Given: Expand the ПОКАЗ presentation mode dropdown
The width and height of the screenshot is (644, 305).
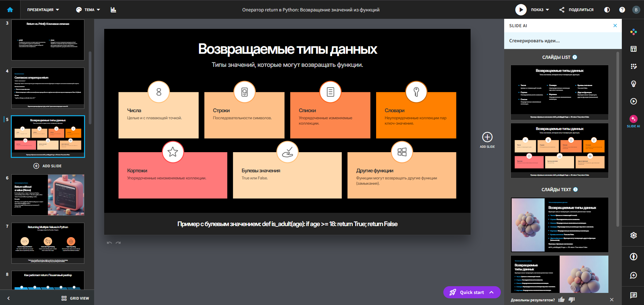Looking at the screenshot, I should pos(539,10).
